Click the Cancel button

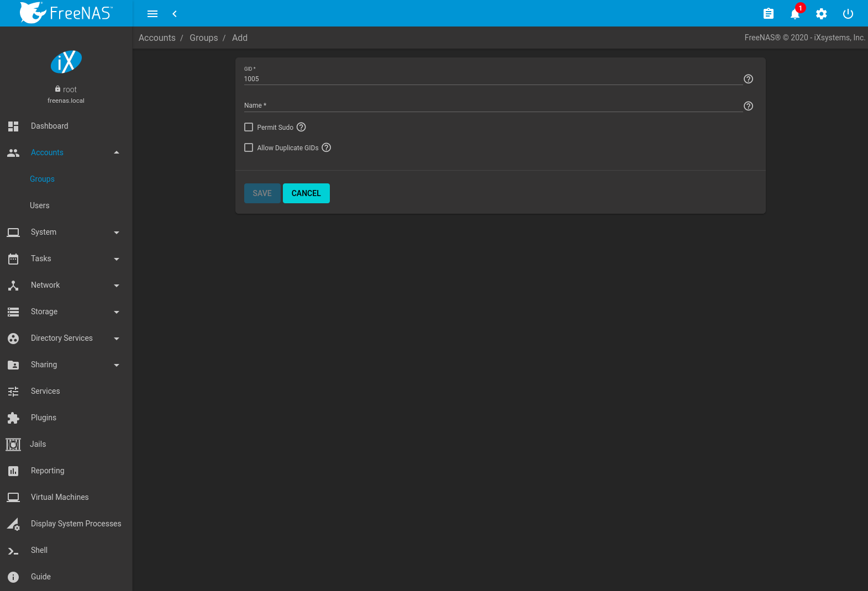(306, 193)
